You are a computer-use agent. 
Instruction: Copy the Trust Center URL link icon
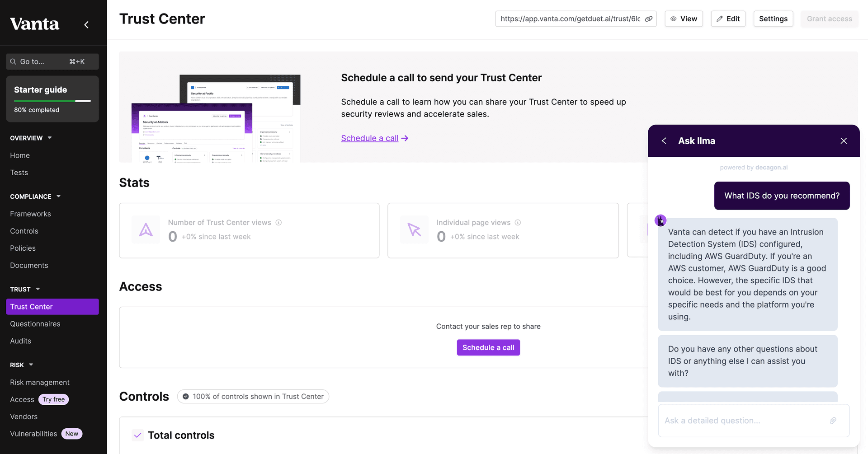click(648, 19)
